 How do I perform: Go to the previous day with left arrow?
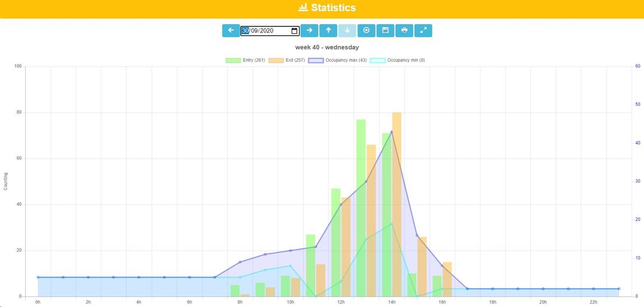[x=231, y=30]
